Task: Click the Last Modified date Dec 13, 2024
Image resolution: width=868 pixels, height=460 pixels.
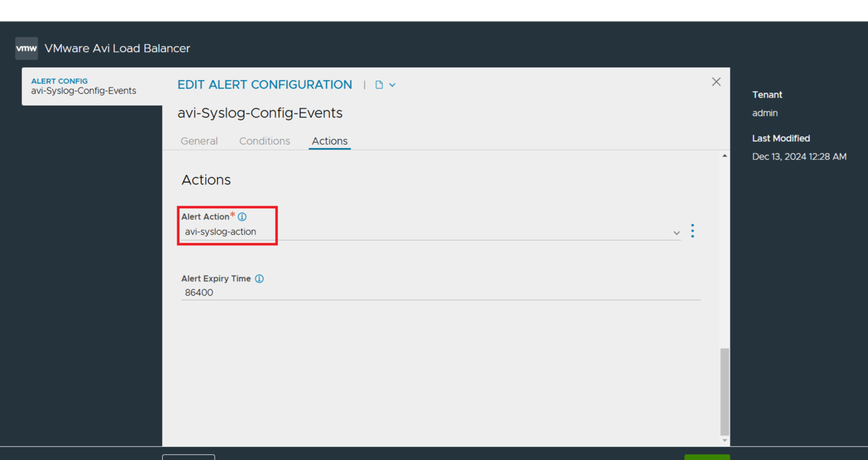Action: 799,157
